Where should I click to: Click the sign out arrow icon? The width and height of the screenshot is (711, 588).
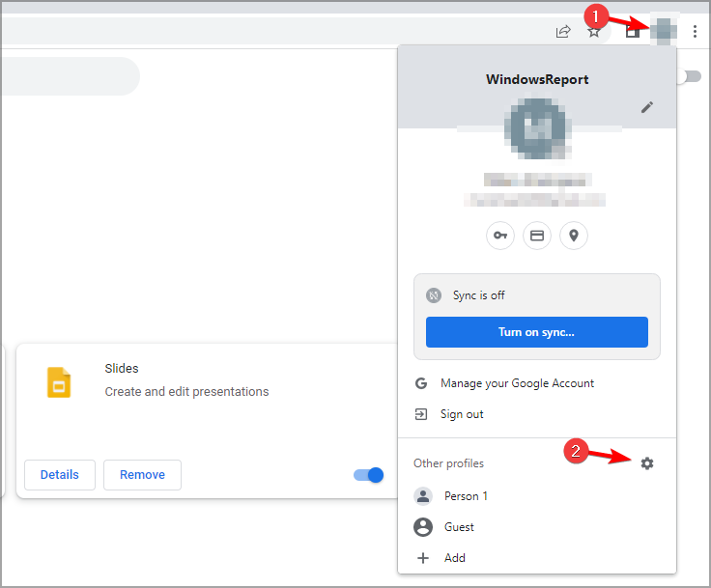[421, 414]
